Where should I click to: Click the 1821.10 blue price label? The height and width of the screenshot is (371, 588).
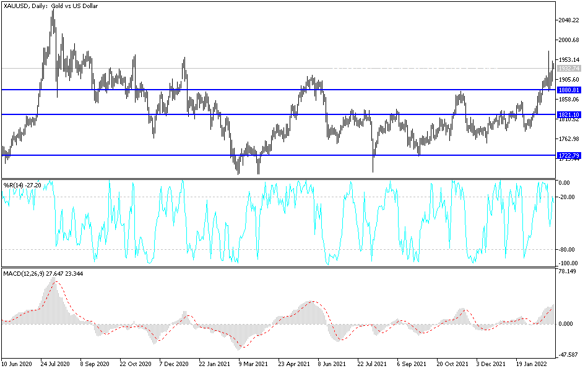(x=569, y=114)
